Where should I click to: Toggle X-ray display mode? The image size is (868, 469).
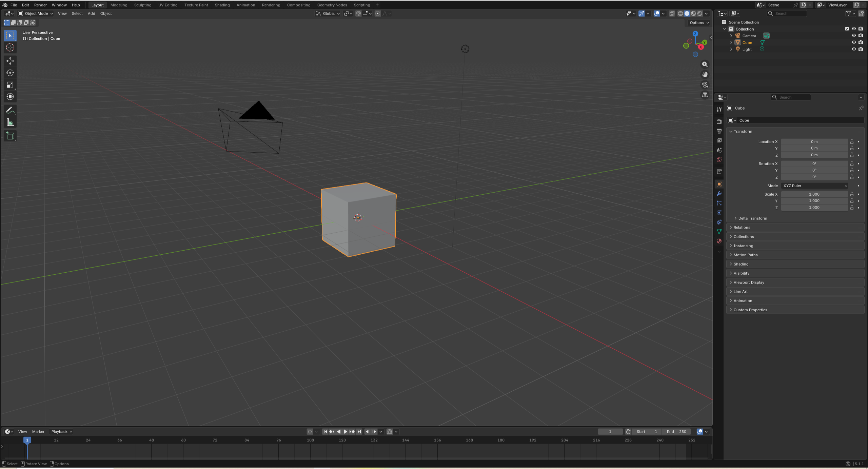[672, 14]
